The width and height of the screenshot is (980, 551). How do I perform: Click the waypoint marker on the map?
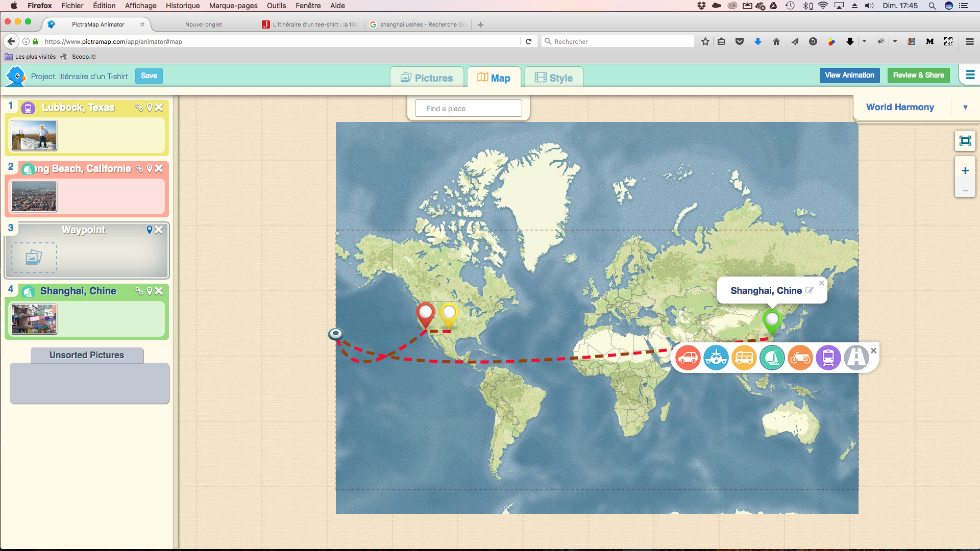pos(335,334)
